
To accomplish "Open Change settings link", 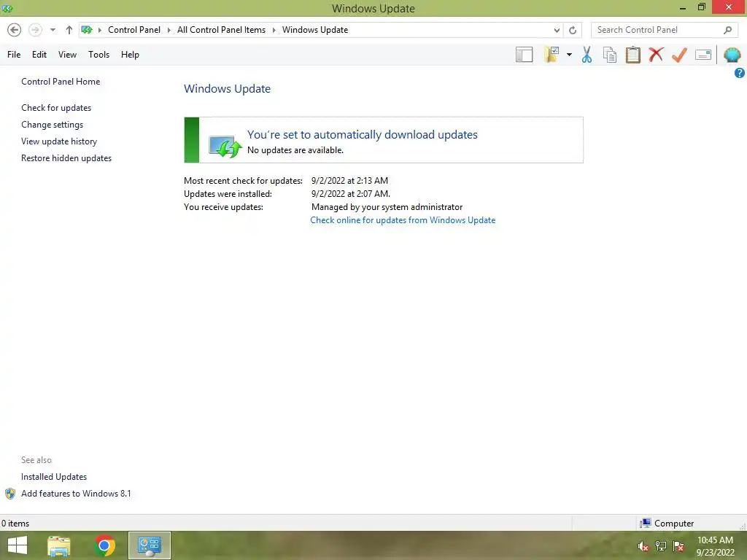I will pos(52,125).
